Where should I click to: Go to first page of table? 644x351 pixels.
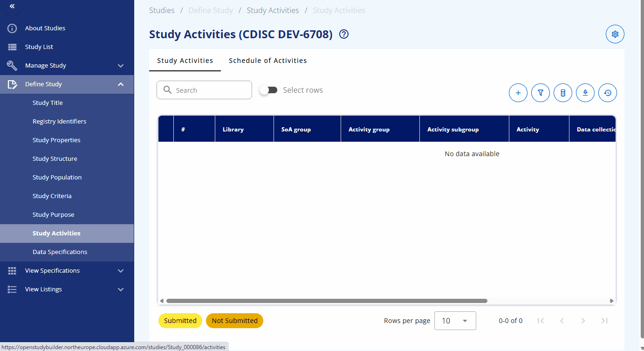tap(541, 321)
